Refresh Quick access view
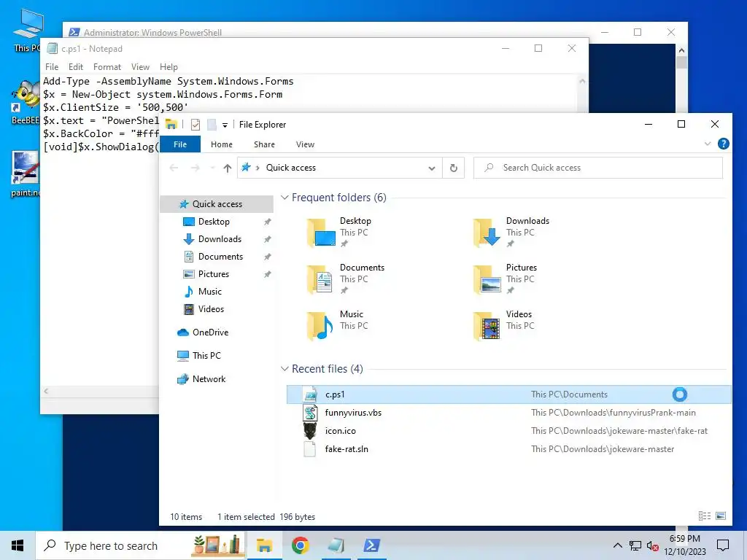 click(x=454, y=168)
